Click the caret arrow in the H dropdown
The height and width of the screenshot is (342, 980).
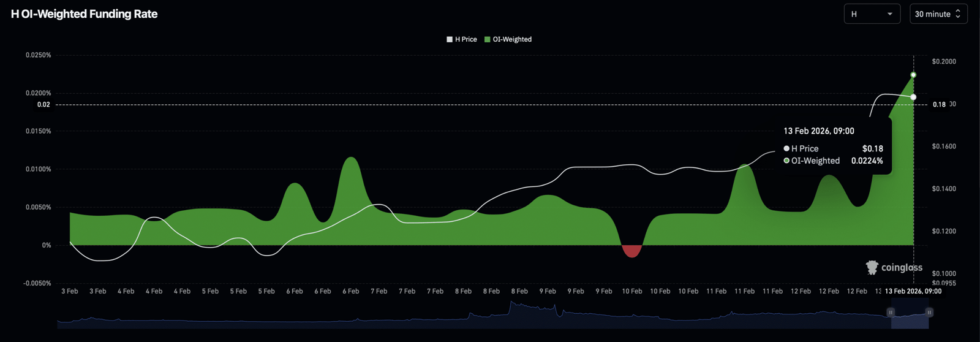point(890,14)
